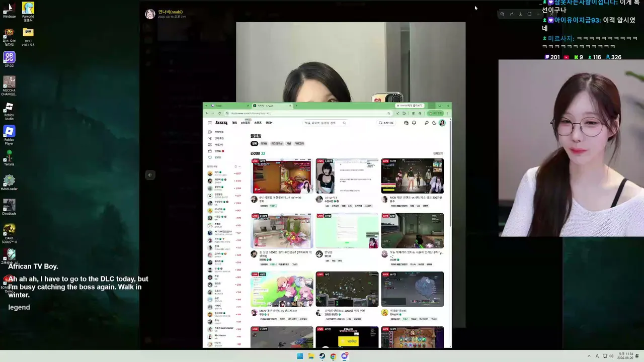Open the Dinoblade desktop shortcut
This screenshot has height=362, width=644.
pyautogui.click(x=9, y=207)
